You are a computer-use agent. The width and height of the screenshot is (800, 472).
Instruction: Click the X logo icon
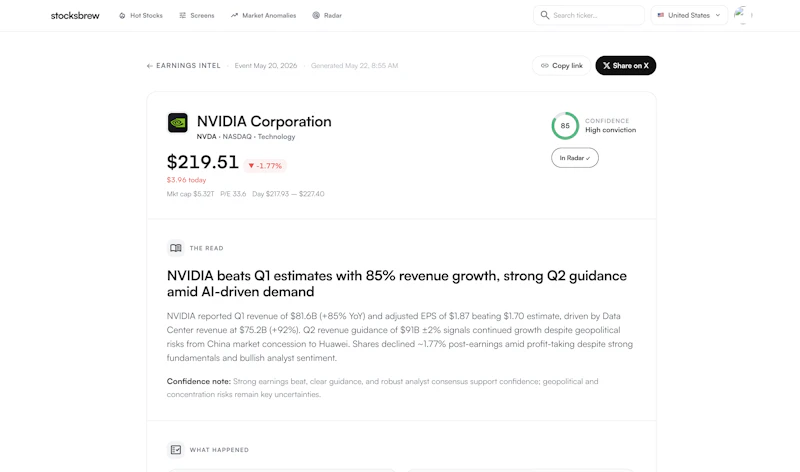click(607, 65)
